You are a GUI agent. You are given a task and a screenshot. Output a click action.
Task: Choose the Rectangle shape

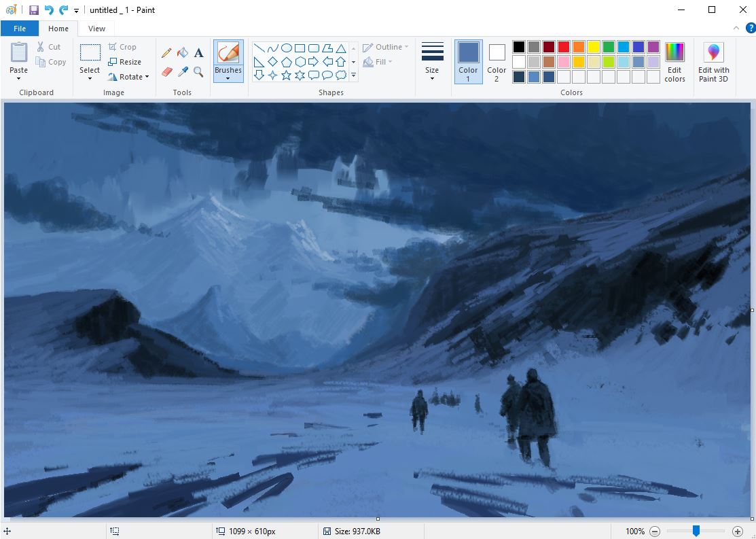[300, 48]
